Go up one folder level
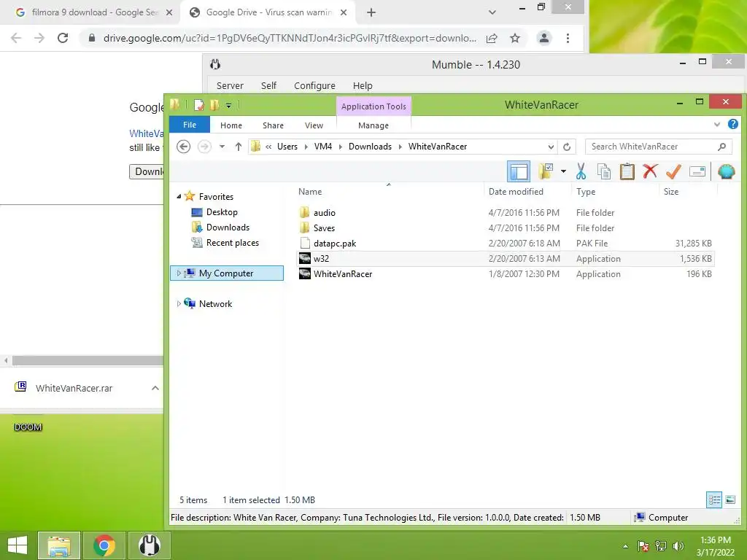This screenshot has height=560, width=747. click(x=239, y=147)
